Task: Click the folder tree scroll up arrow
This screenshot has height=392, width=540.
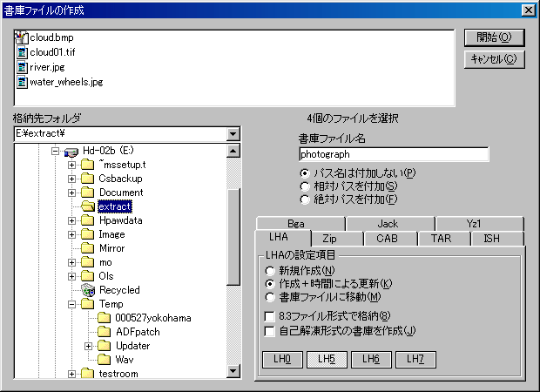Action: (x=233, y=151)
